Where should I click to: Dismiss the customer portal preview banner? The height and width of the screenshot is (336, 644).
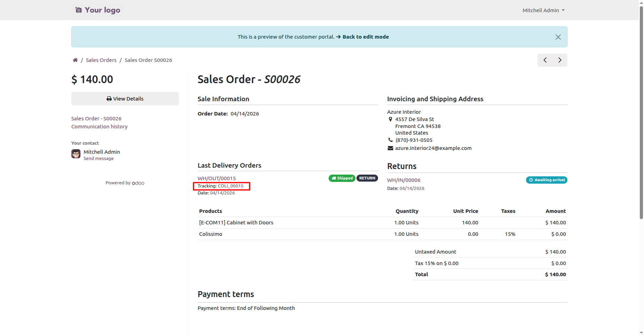(558, 37)
